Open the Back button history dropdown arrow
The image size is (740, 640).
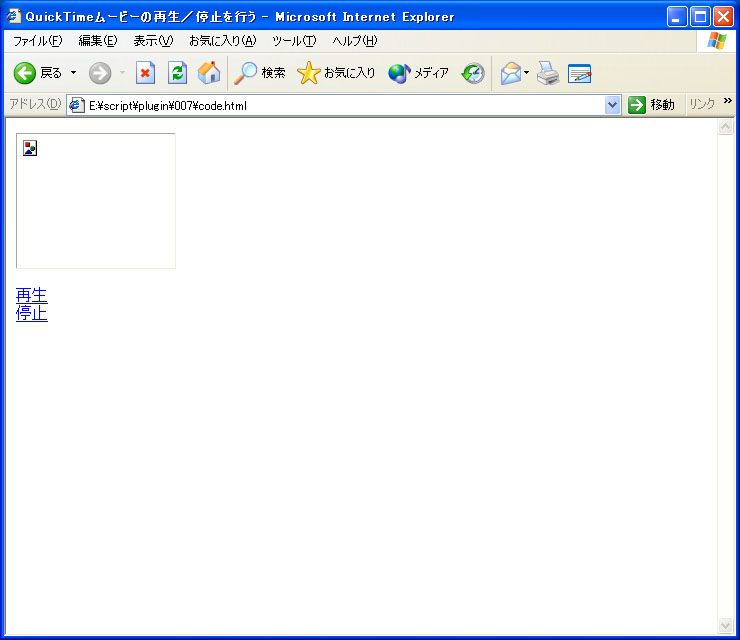coord(74,73)
